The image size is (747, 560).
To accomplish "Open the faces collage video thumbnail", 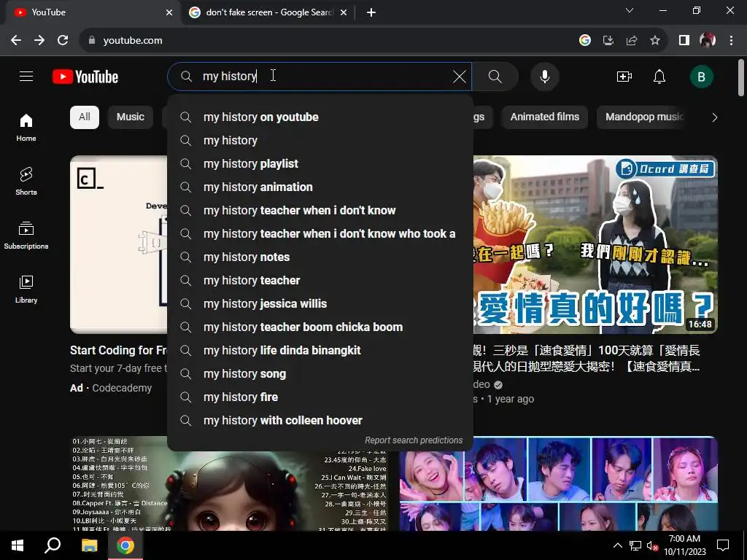I will 558,483.
